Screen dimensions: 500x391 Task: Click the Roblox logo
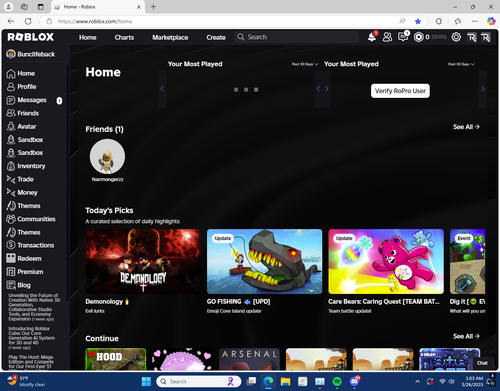coord(31,37)
